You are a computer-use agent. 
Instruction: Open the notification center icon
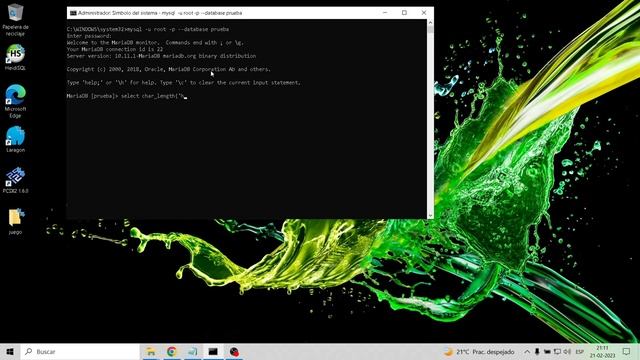tap(627, 351)
